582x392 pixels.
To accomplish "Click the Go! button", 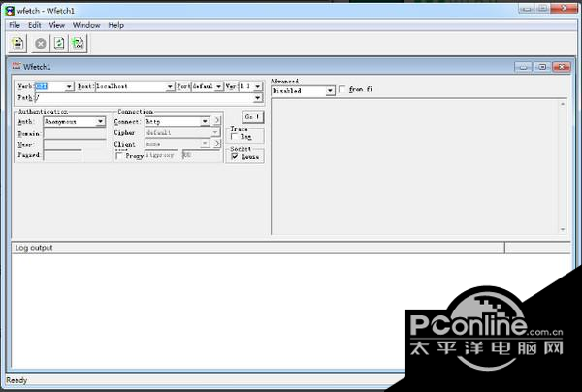I will 252,117.
